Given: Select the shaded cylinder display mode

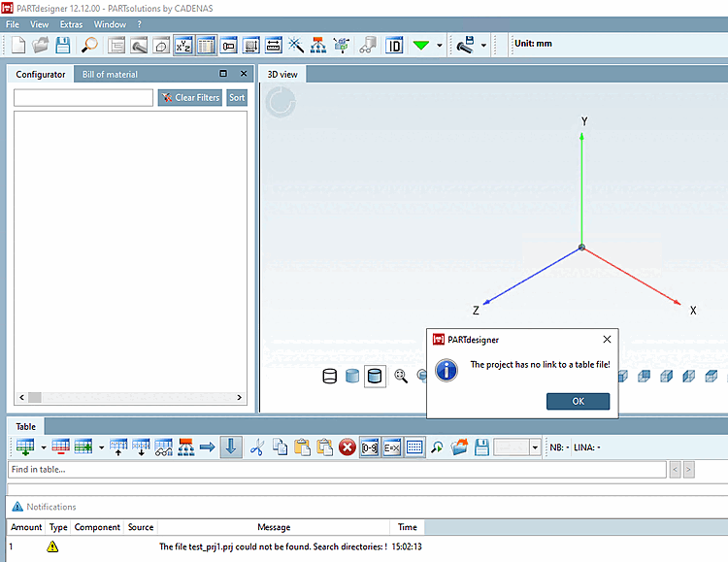Looking at the screenshot, I should (x=352, y=377).
